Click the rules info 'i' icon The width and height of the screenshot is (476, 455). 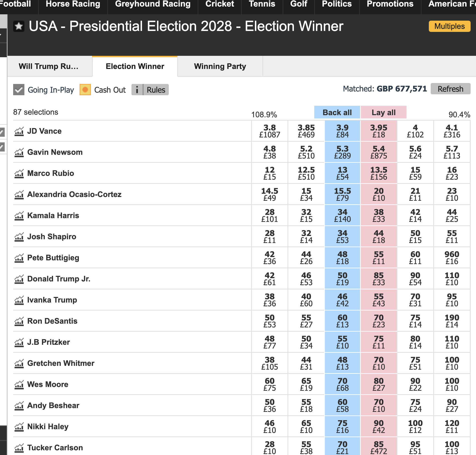[137, 90]
